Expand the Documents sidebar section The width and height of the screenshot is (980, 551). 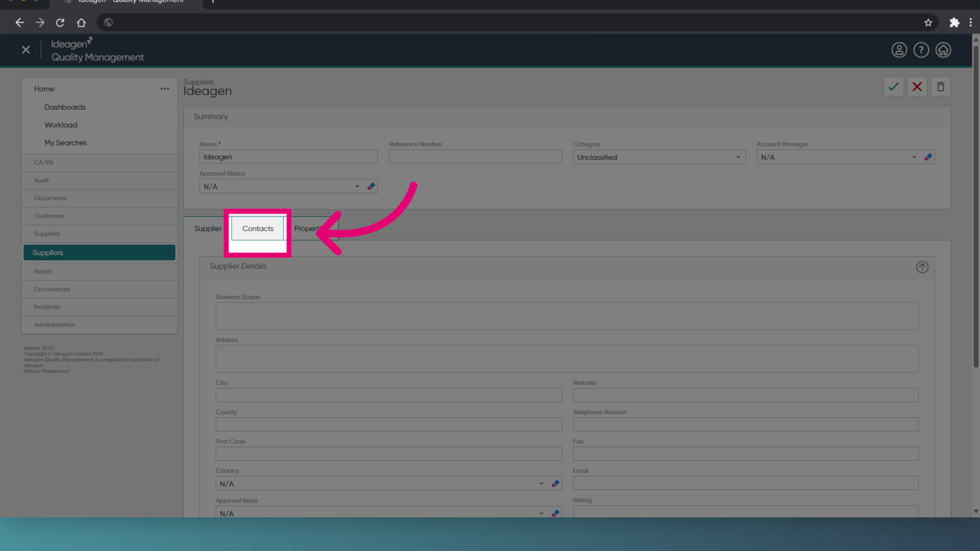[100, 198]
